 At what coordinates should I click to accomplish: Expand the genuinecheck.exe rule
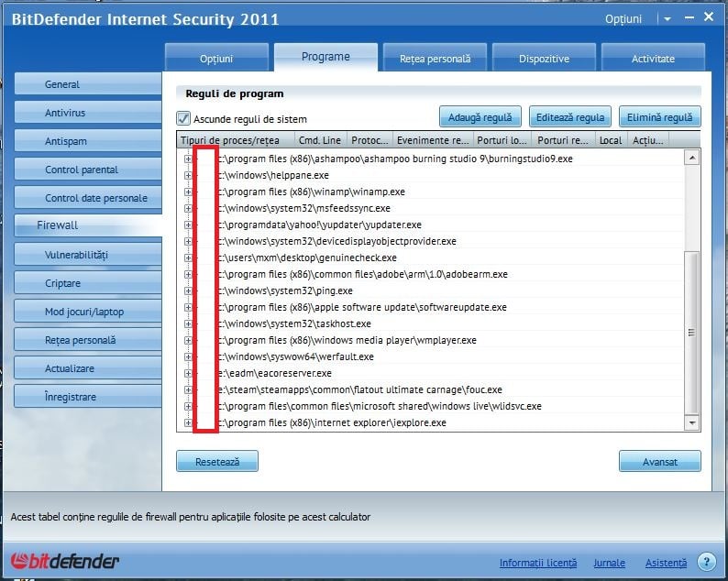coord(188,258)
